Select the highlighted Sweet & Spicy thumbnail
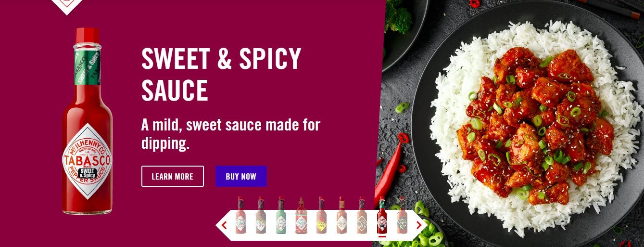Image resolution: width=644 pixels, height=247 pixels. (382, 215)
